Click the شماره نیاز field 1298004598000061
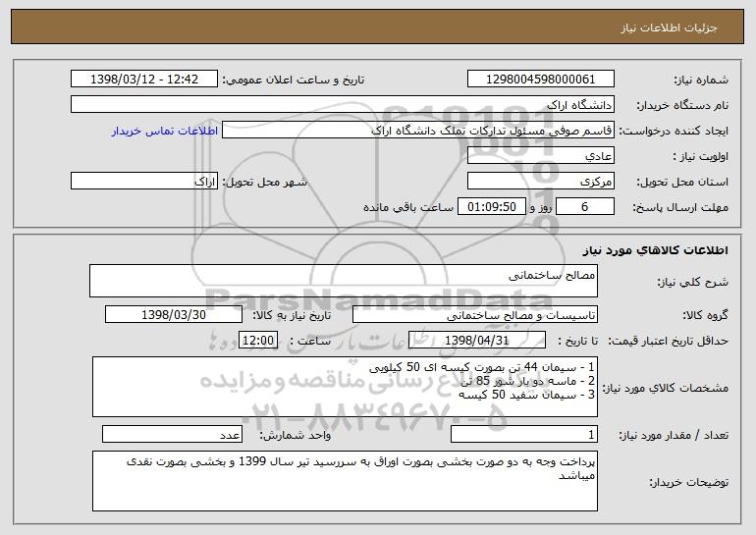 click(540, 80)
